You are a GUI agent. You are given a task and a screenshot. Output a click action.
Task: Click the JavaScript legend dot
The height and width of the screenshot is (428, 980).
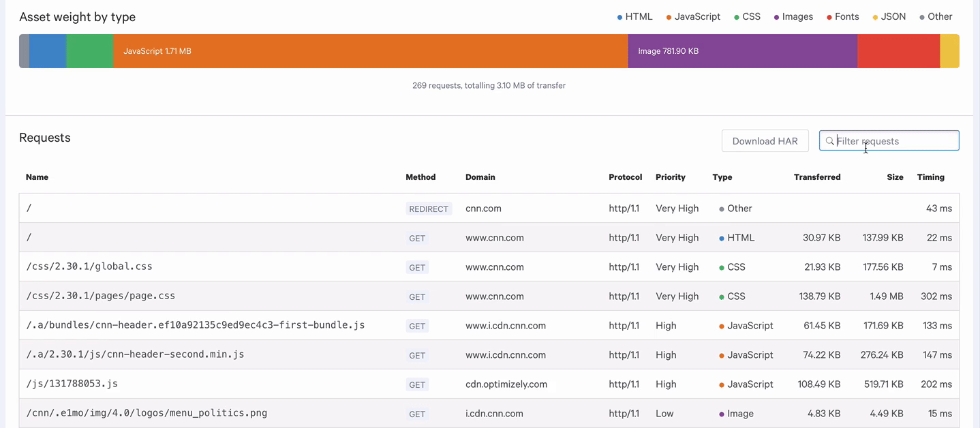pos(669,17)
